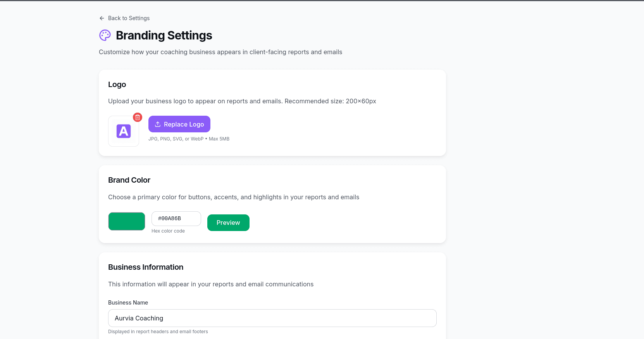Click the Hex color code caption
Image resolution: width=644 pixels, height=339 pixels.
click(168, 231)
